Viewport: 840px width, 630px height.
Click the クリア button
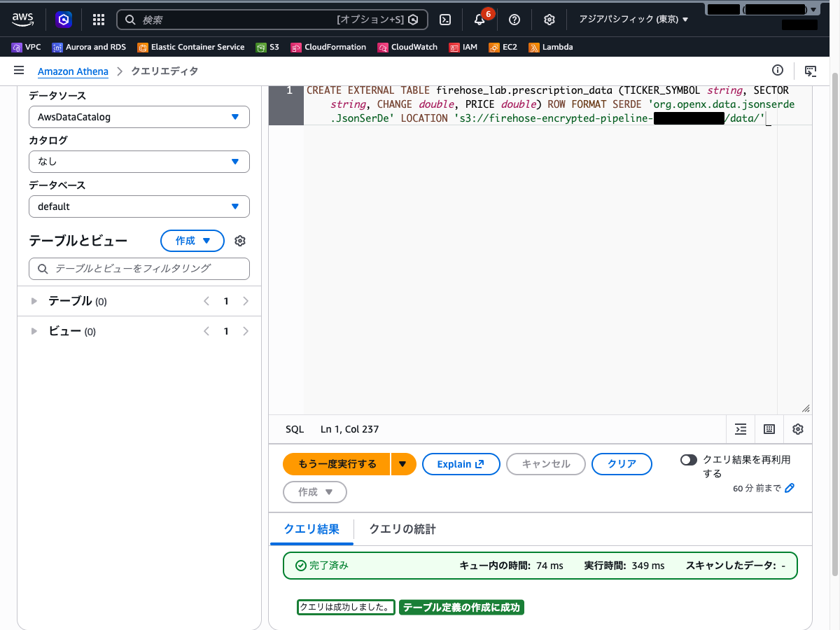622,464
